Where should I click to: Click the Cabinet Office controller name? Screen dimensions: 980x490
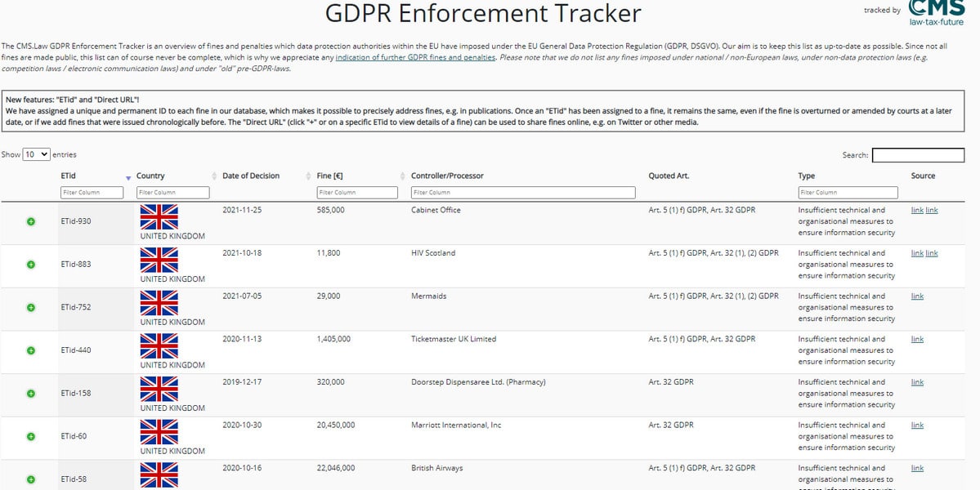click(436, 211)
